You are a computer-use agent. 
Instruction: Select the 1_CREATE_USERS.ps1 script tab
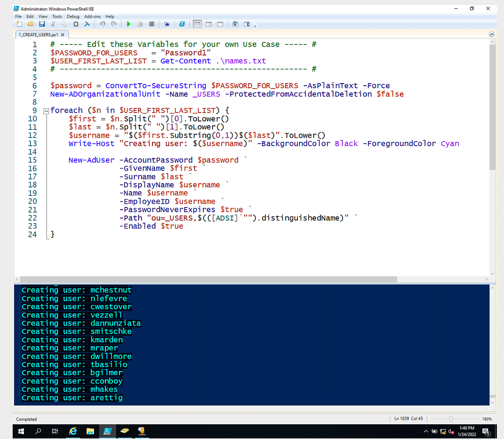(x=39, y=35)
